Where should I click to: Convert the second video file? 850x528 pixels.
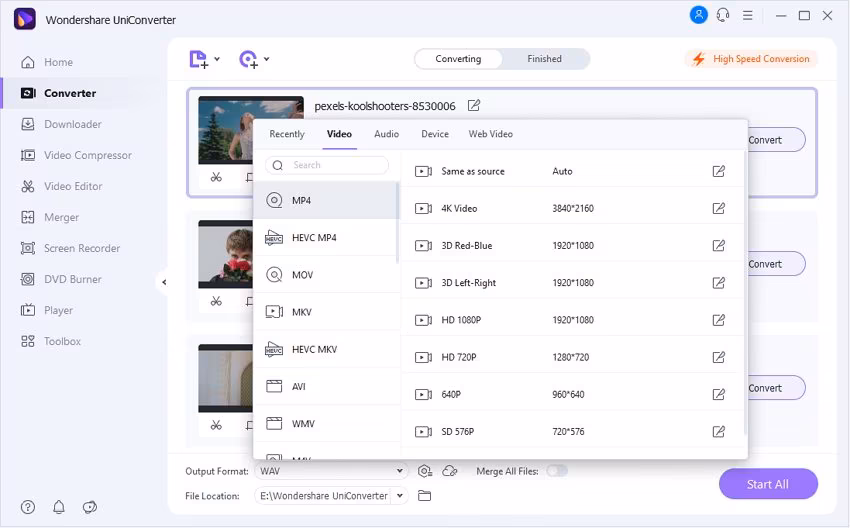[776, 264]
